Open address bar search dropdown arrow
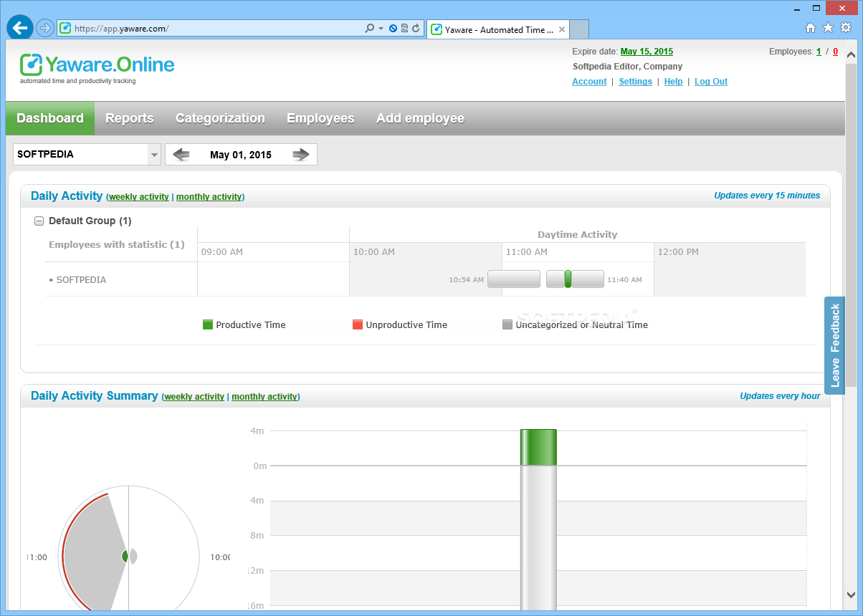Image resolution: width=863 pixels, height=616 pixels. [x=381, y=29]
